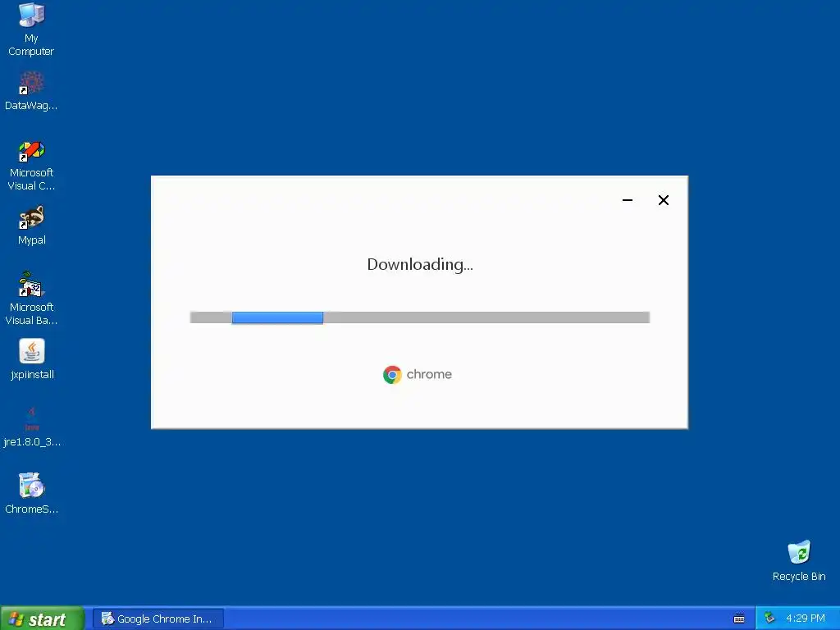Close the Chrome installer dialog
Viewport: 840px width, 630px height.
click(663, 200)
